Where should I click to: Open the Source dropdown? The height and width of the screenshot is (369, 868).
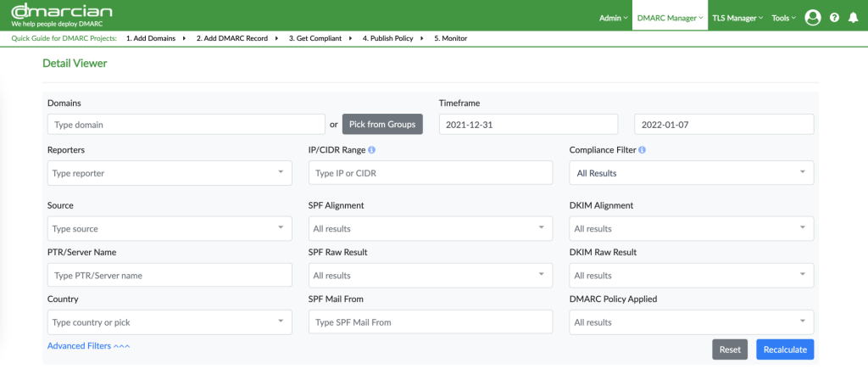tap(170, 228)
